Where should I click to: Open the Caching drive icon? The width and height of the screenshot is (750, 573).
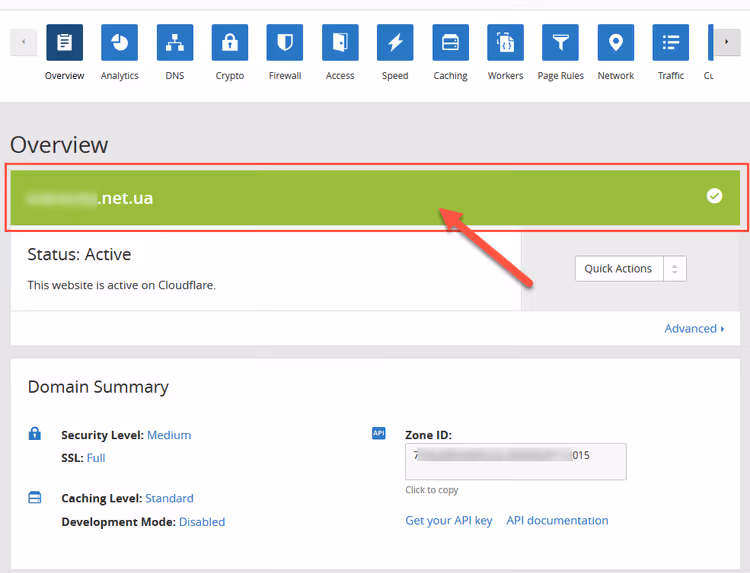coord(451,43)
